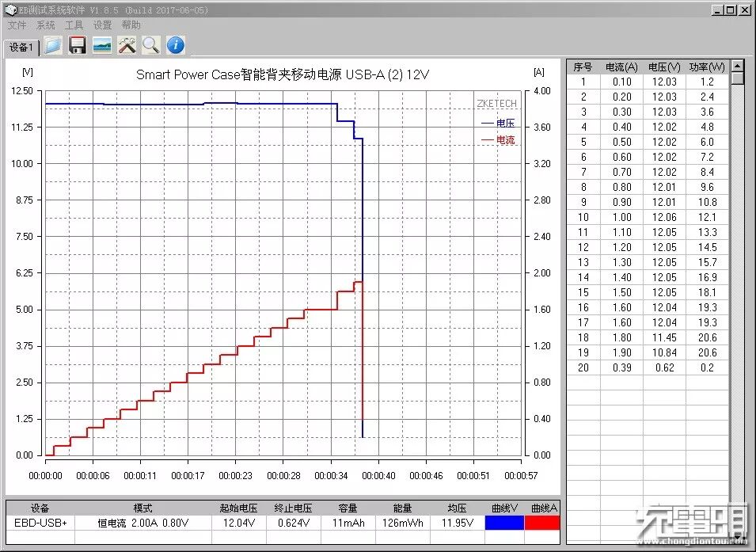The image size is (756, 552).
Task: Click the 126mWh energy value
Action: (x=403, y=523)
